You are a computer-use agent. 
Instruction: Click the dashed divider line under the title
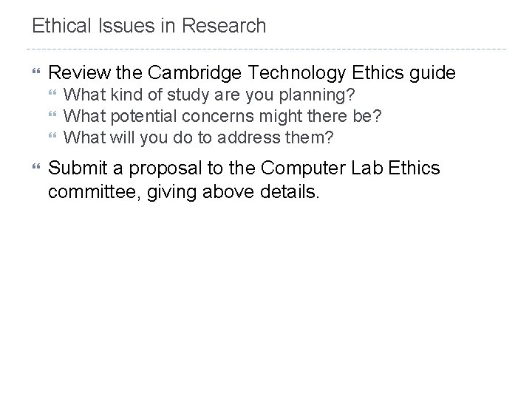click(x=266, y=50)
